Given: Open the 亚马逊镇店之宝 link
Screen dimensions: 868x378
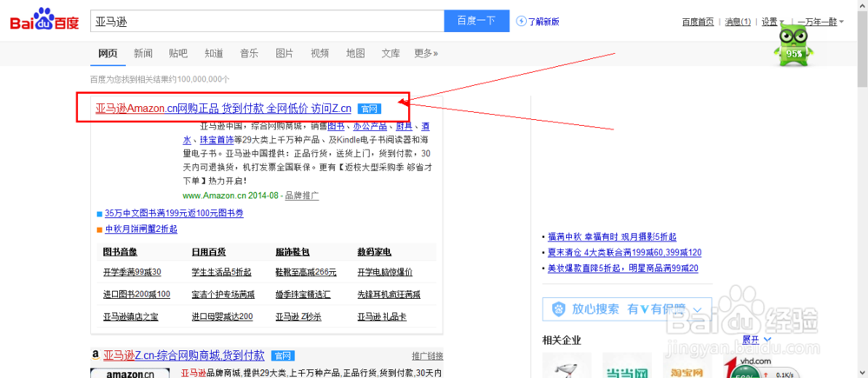Looking at the screenshot, I should (131, 317).
